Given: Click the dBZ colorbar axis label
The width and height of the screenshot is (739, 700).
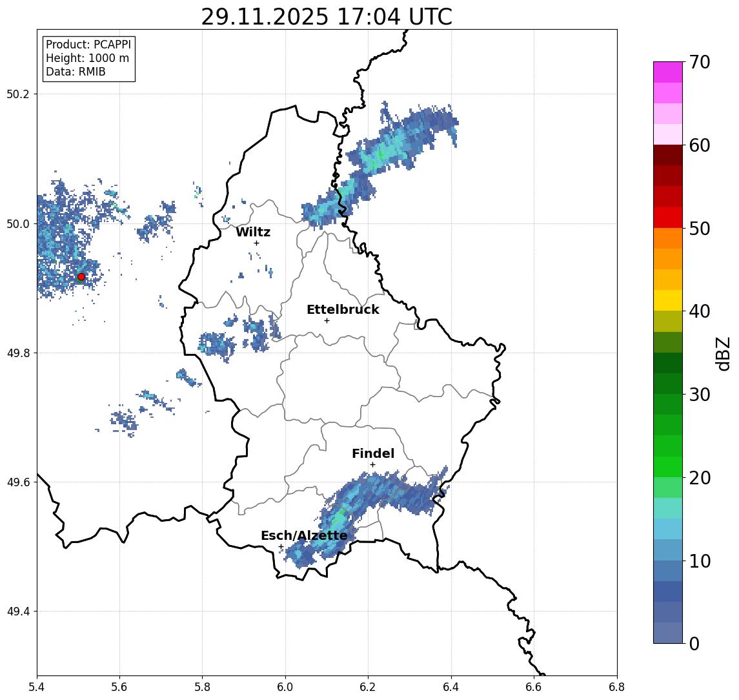Looking at the screenshot, I should [722, 353].
